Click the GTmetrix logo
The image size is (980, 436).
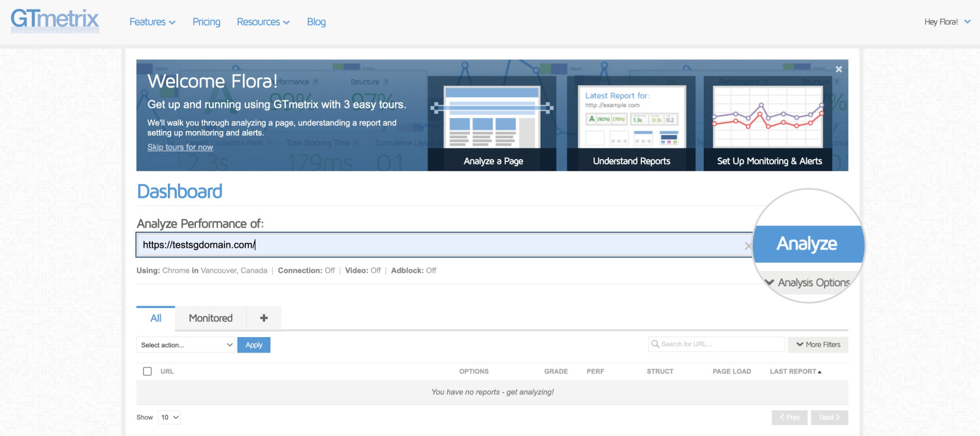coord(55,21)
